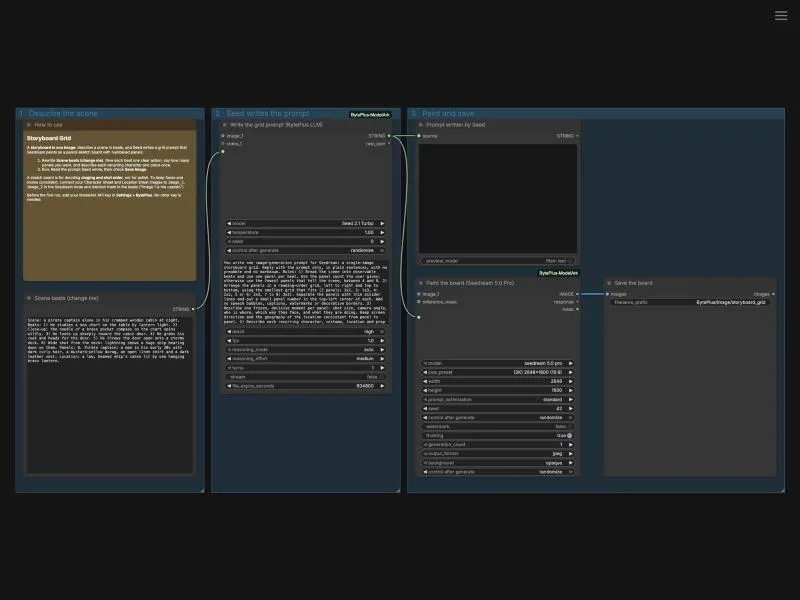Click the video_1 input port on grid prompt node
800x600 pixels.
[x=223, y=144]
